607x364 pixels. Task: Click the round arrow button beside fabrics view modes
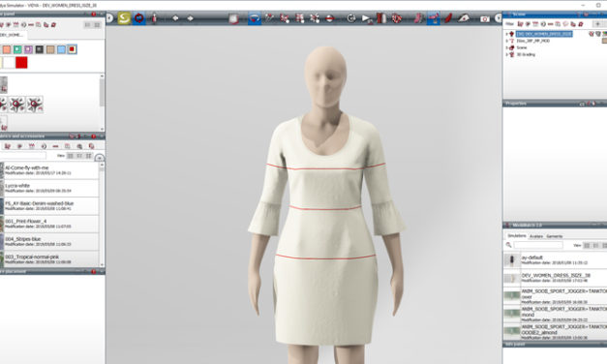(100, 158)
